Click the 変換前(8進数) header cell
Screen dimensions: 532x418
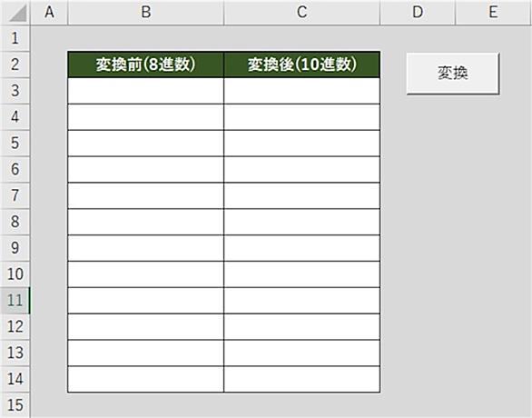[x=146, y=65]
